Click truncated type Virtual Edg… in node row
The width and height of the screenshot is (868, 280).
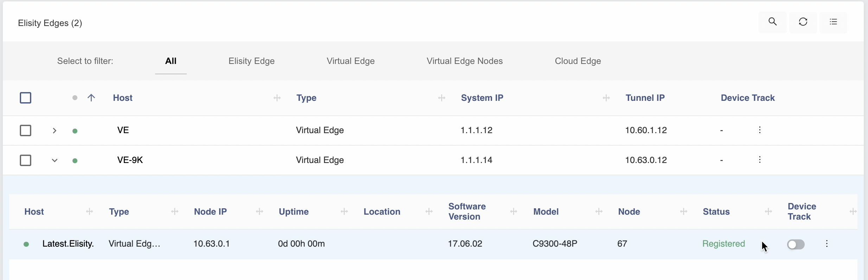(x=134, y=243)
